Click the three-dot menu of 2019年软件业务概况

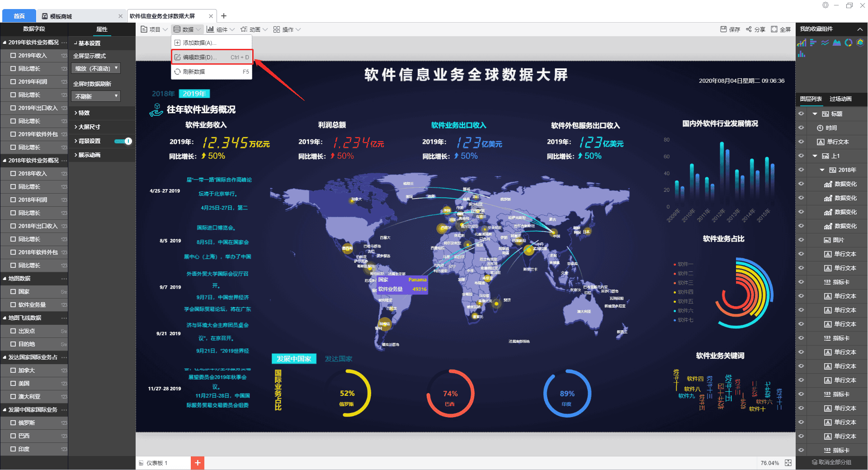tap(64, 43)
